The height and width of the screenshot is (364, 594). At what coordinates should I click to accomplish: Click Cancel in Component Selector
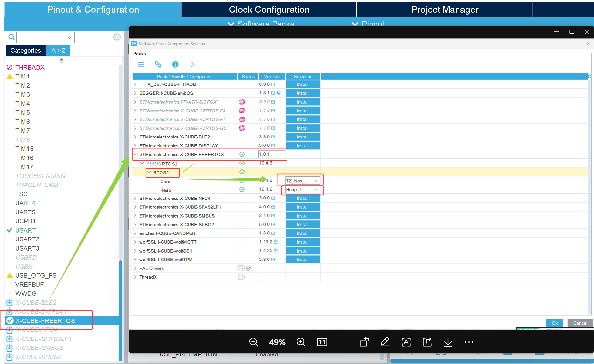tap(580, 323)
